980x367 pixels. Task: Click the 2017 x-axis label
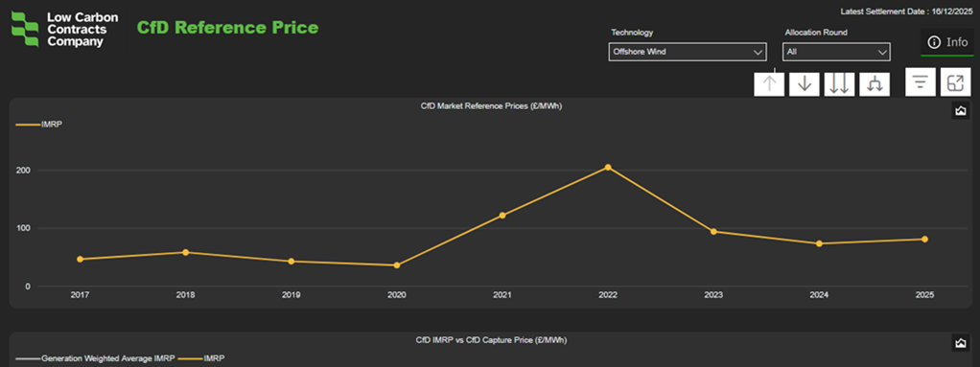[80, 295]
